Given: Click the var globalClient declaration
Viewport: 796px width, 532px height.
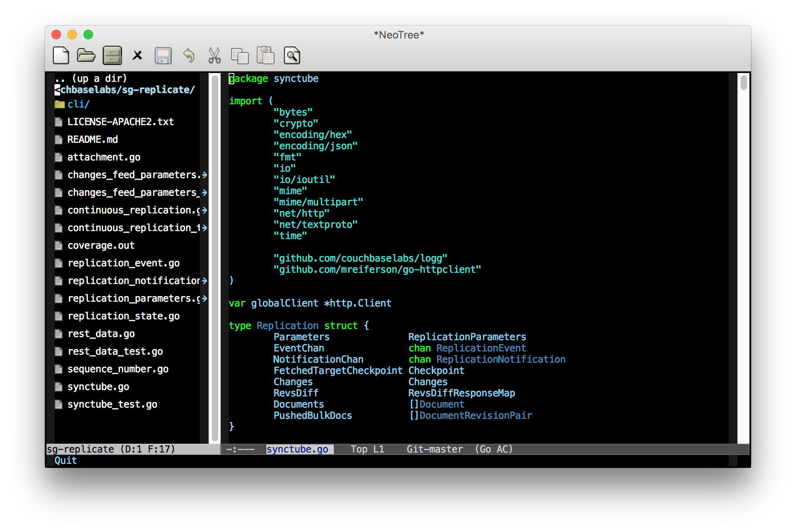Looking at the screenshot, I should click(310, 303).
